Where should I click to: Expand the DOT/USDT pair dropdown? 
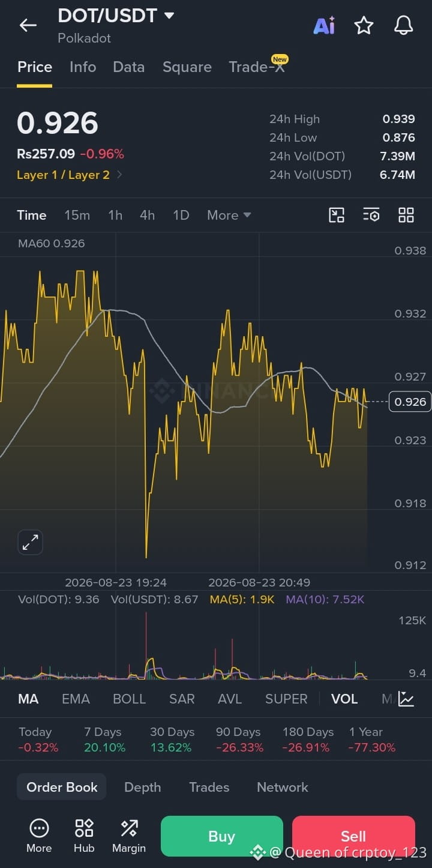click(169, 16)
